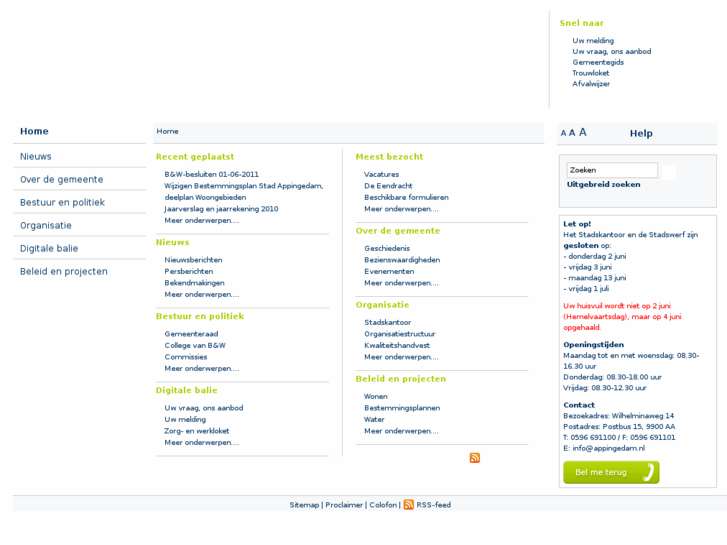Set the smallest font size A
The height and width of the screenshot is (545, 727).
tap(564, 133)
